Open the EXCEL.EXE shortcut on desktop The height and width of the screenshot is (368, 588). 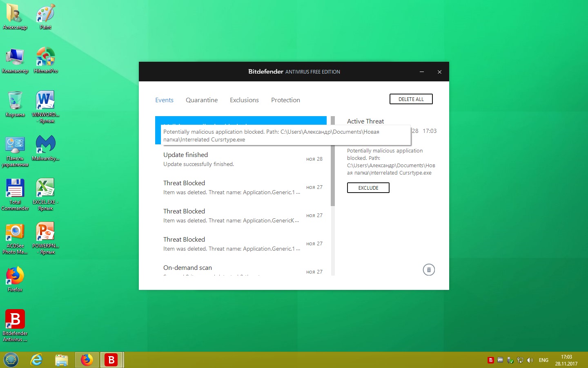[x=45, y=195]
